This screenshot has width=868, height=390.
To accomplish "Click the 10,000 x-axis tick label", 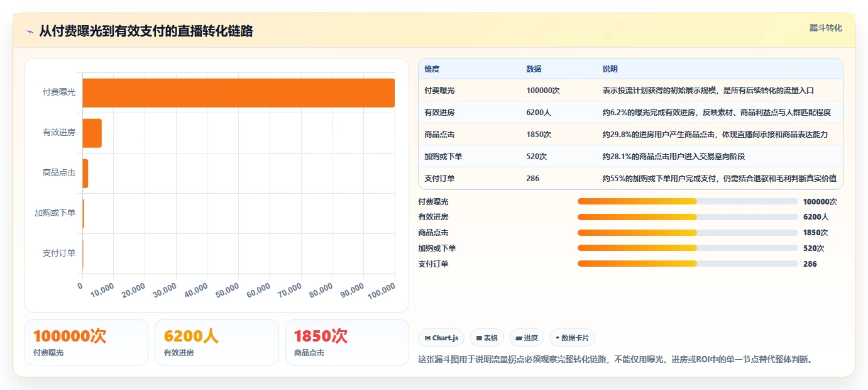I will tap(102, 289).
